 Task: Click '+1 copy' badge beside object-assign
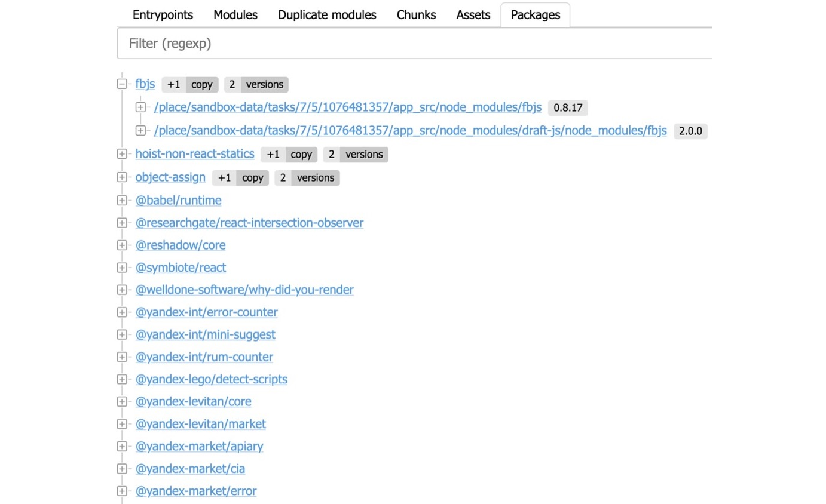(241, 178)
